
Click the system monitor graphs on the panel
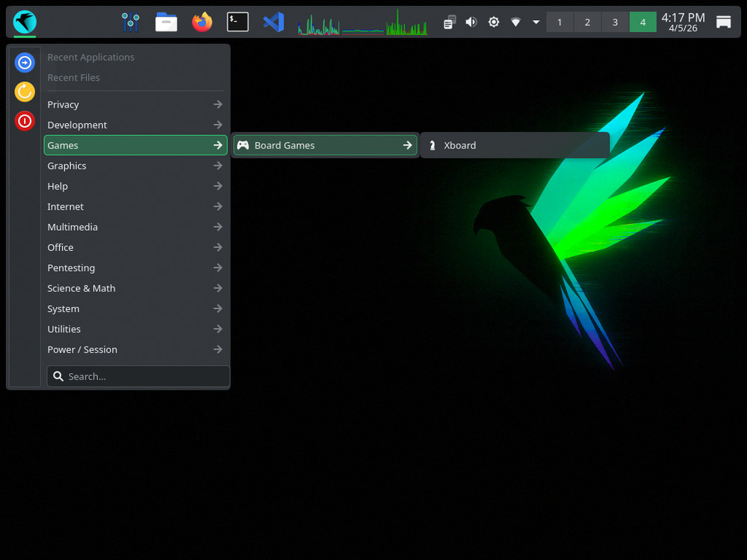pos(362,22)
